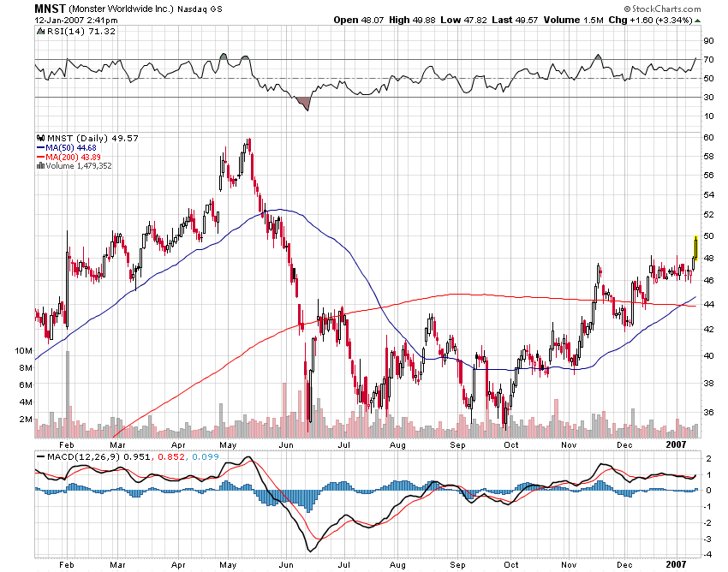Click the 10M label on volume axis
Image resolution: width=728 pixels, height=572 pixels.
(23, 350)
